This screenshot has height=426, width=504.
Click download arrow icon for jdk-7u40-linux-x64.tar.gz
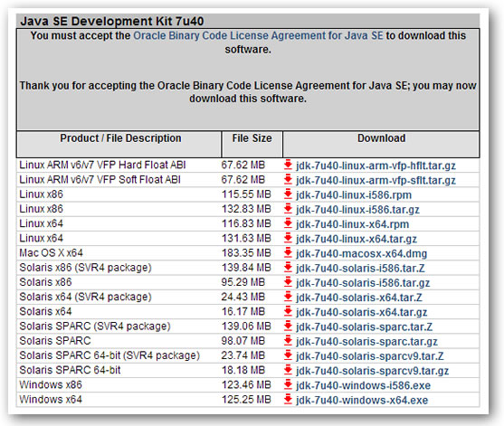pyautogui.click(x=288, y=238)
